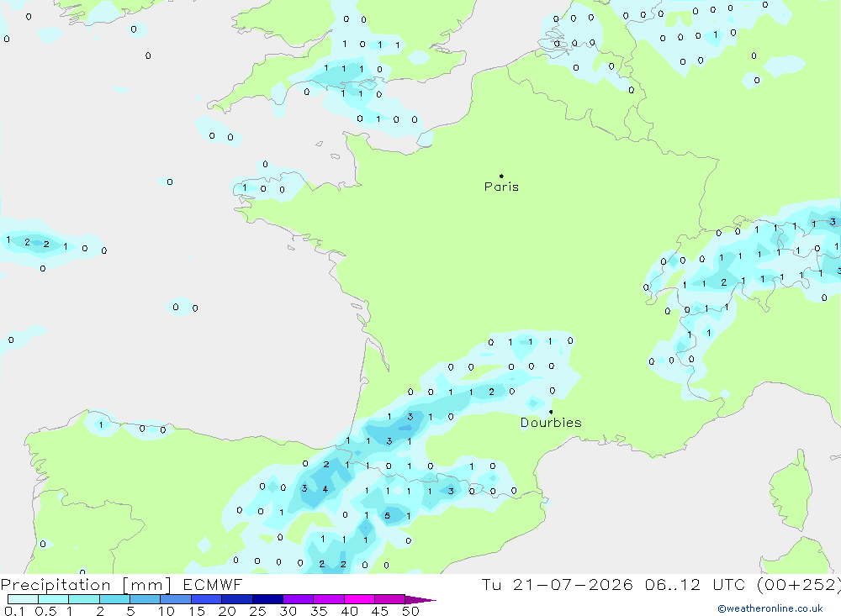Click the precipitation value 5 in Spain
Image resolution: width=841 pixels, height=616 pixels.
pos(387,516)
